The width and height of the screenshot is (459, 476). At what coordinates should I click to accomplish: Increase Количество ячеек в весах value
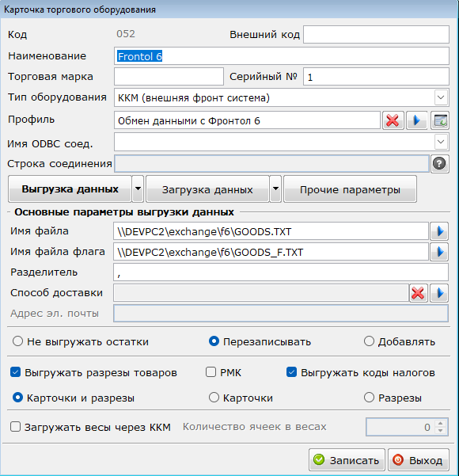(441, 423)
